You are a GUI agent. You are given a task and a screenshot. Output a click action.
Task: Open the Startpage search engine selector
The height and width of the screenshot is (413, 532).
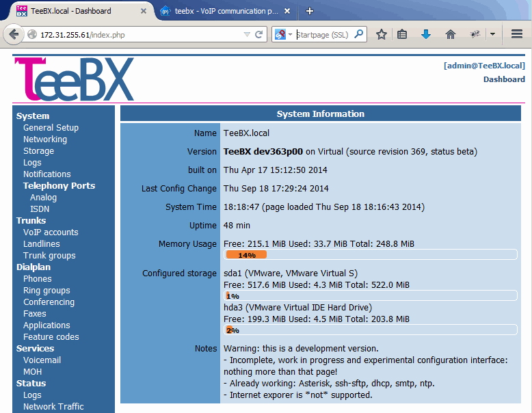coord(283,35)
